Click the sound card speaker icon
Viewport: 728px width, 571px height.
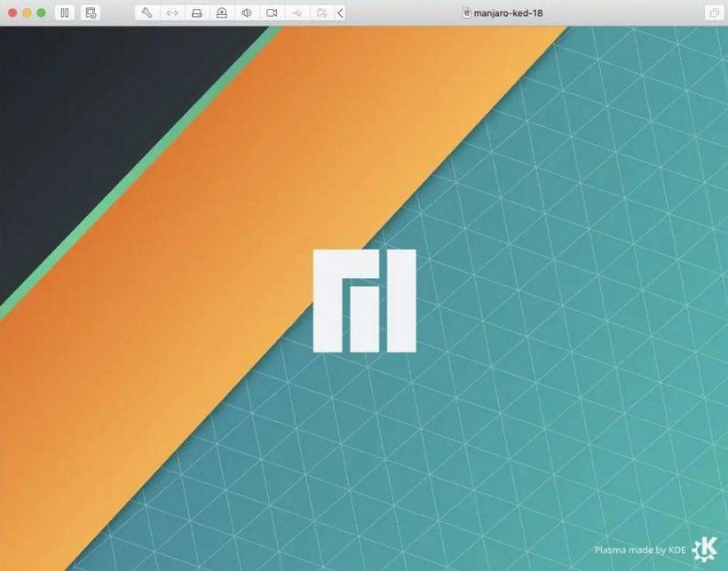pyautogui.click(x=247, y=13)
